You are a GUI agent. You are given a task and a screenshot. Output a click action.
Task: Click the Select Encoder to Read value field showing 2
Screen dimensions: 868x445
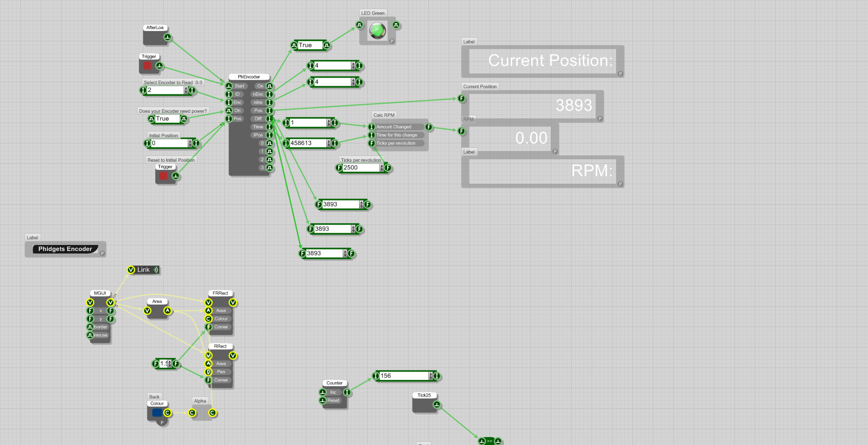coord(165,90)
